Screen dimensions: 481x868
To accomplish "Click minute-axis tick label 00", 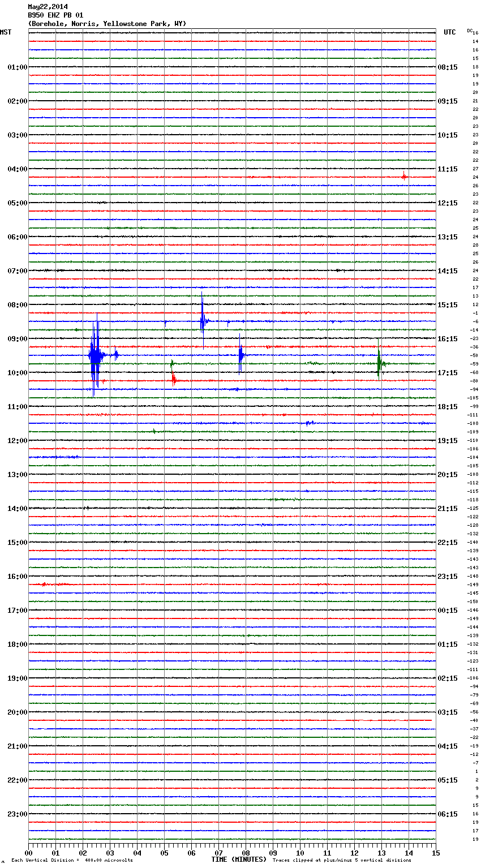I will pos(29,852).
